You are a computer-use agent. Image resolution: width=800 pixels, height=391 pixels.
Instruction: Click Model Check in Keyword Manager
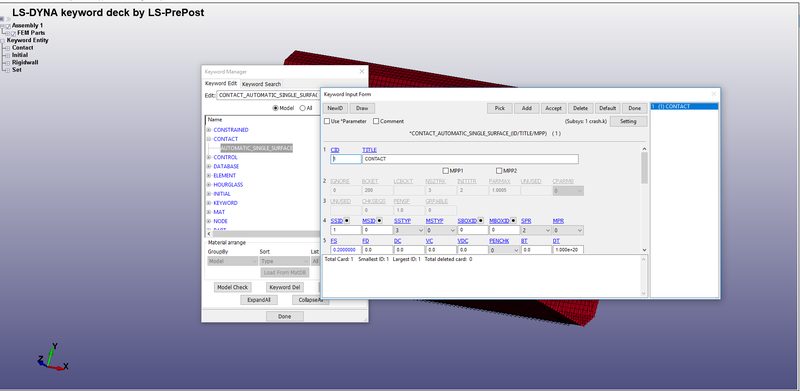click(x=233, y=287)
